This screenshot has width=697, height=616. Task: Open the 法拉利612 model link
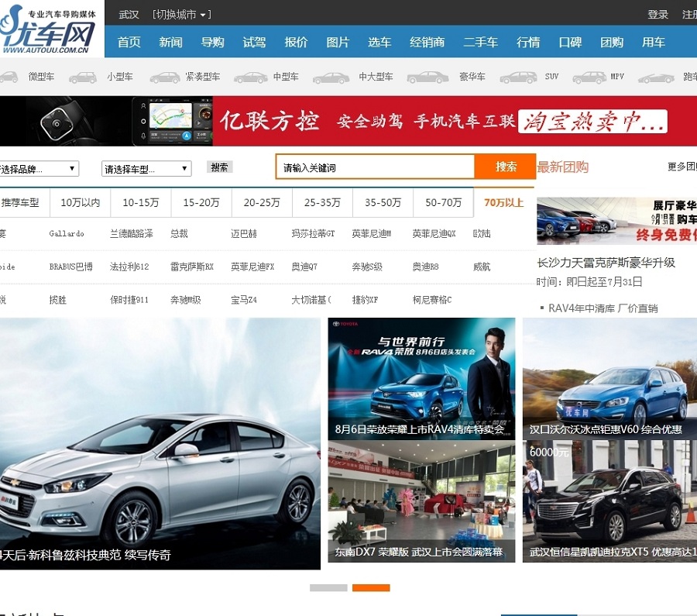(129, 267)
